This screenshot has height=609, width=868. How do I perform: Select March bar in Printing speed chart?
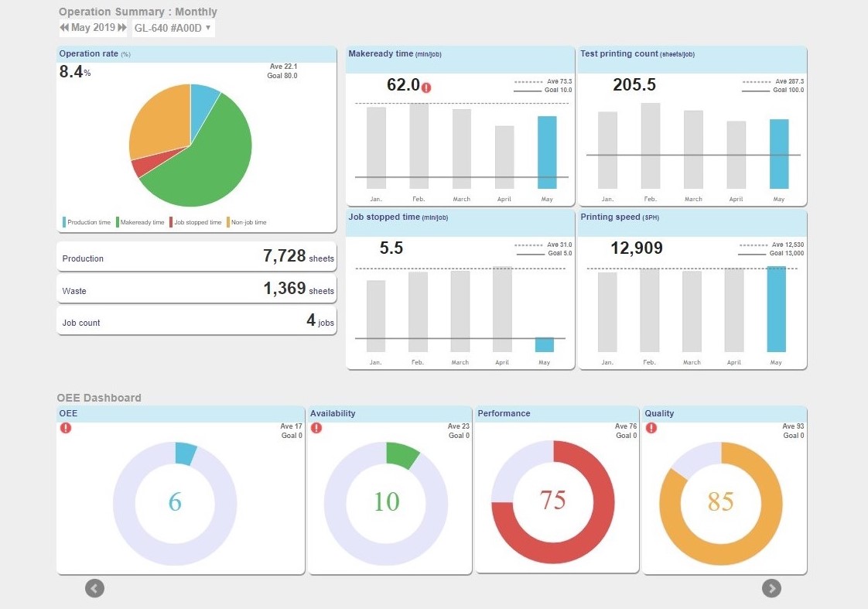(x=692, y=311)
